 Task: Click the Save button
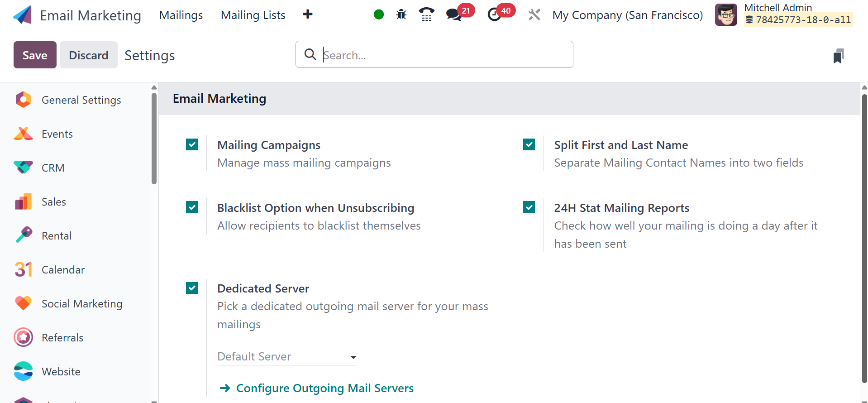tap(35, 55)
